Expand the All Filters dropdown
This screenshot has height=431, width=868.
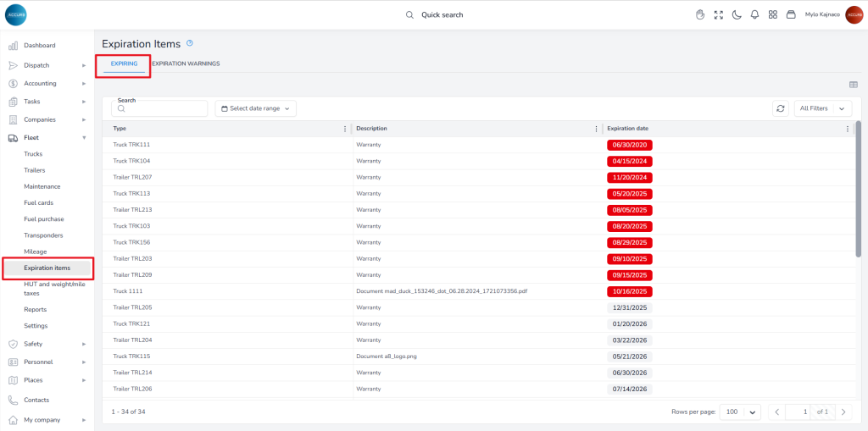click(822, 108)
